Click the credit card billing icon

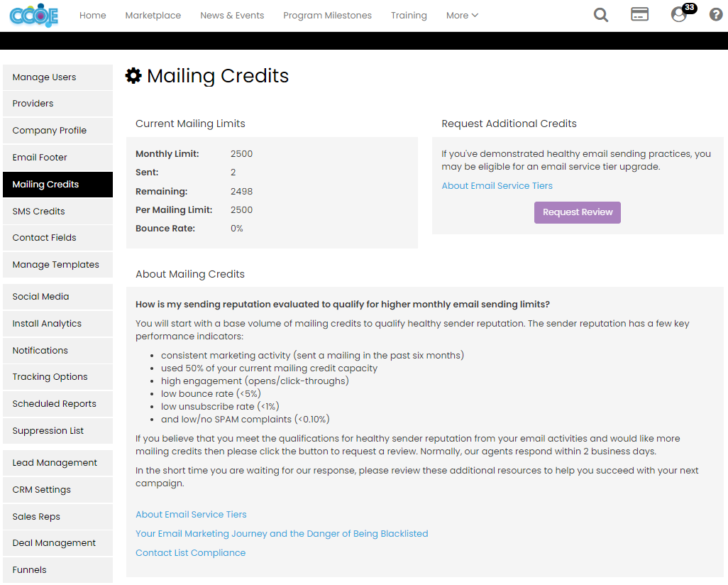[639, 13]
